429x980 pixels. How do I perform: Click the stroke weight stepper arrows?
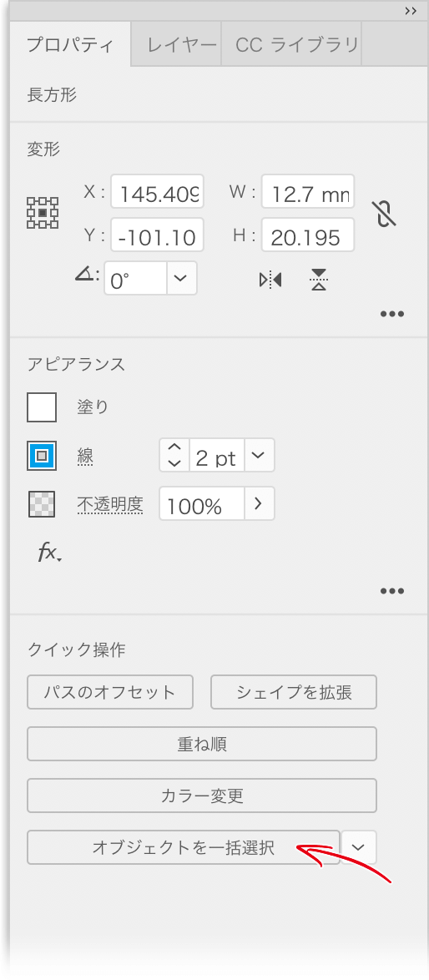click(x=174, y=455)
